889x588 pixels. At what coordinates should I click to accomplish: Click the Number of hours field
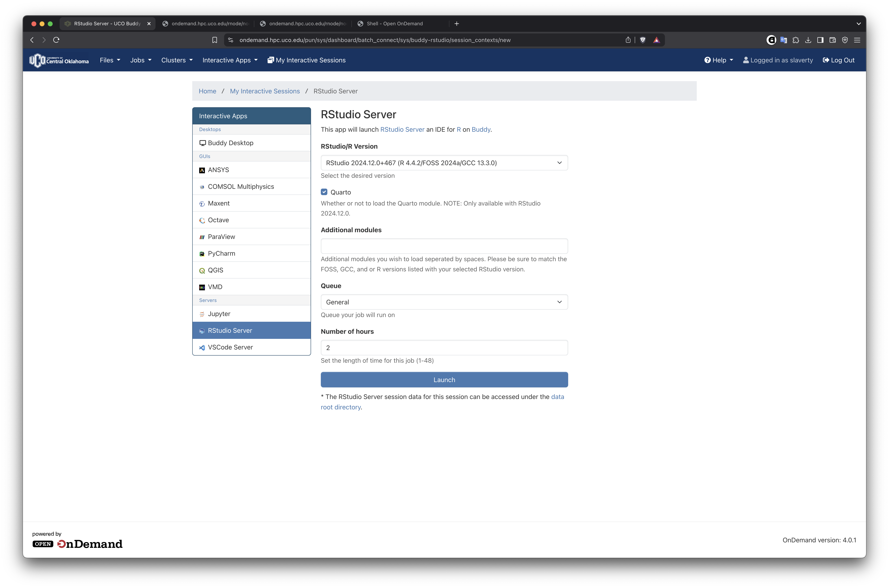[x=444, y=348]
